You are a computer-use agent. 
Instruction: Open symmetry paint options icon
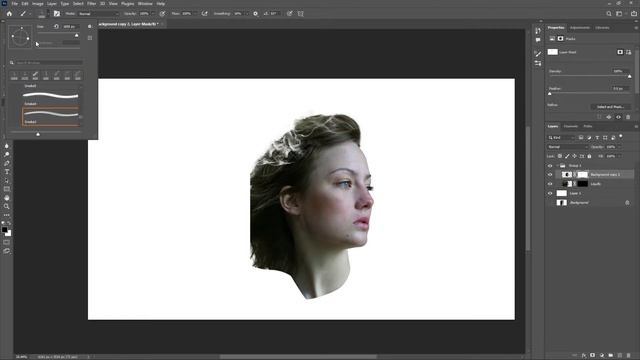click(x=301, y=13)
